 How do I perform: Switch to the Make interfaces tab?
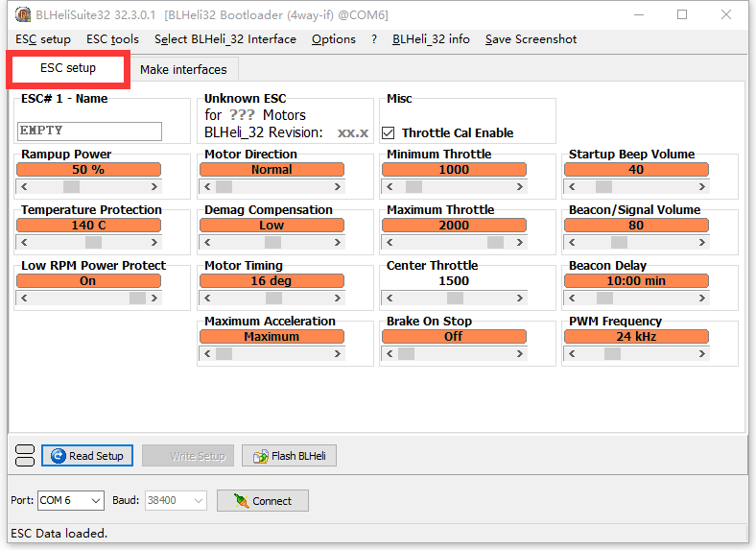click(183, 69)
